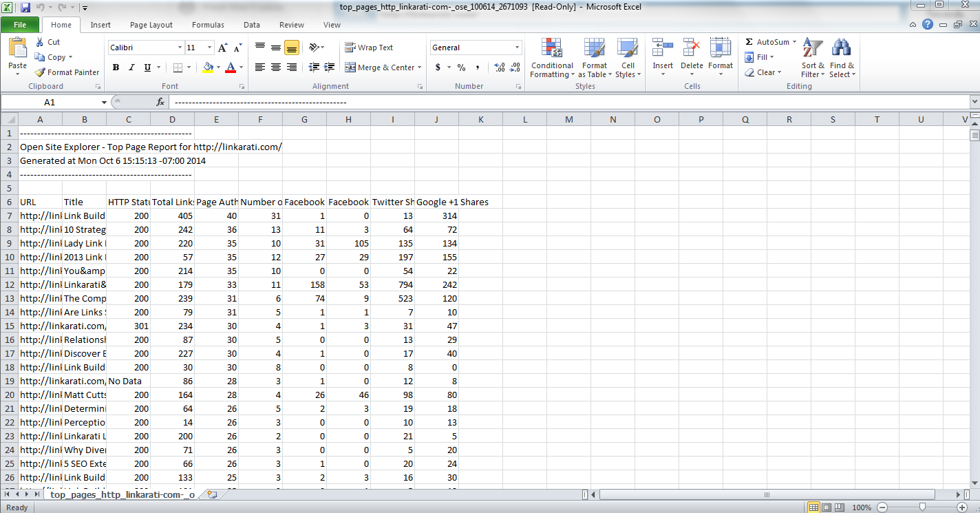The image size is (980, 513).
Task: Click the Delete cells icon
Action: [x=692, y=49]
